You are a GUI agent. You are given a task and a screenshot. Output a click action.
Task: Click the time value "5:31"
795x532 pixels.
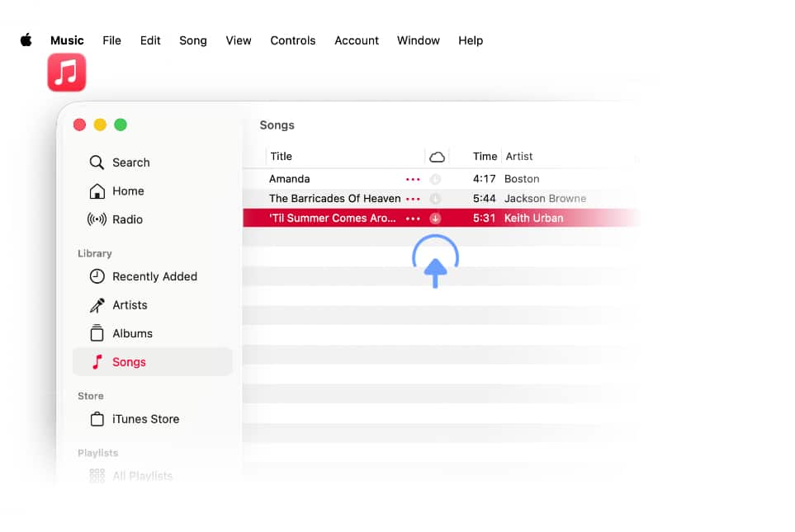tap(485, 219)
